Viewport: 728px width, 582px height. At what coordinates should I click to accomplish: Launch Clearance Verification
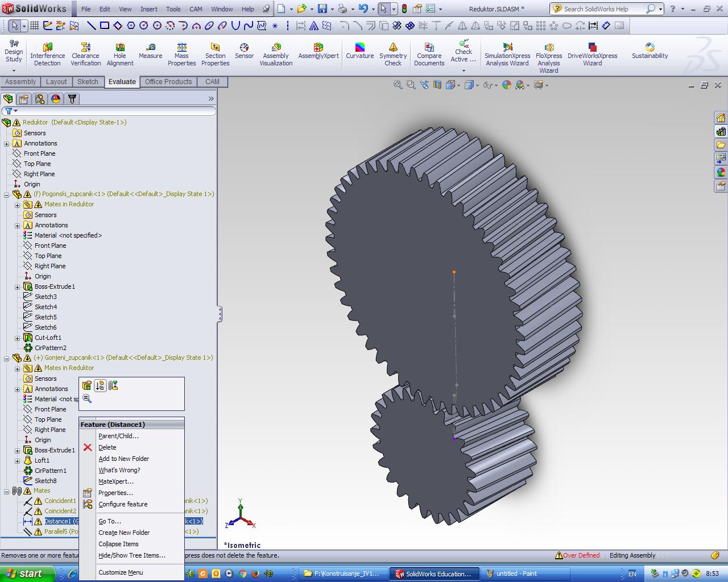point(86,55)
